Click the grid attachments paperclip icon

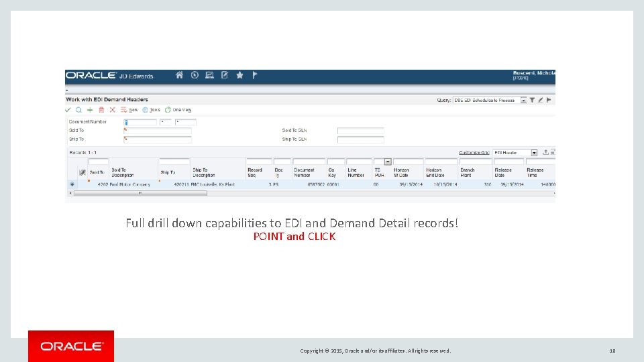point(83,173)
